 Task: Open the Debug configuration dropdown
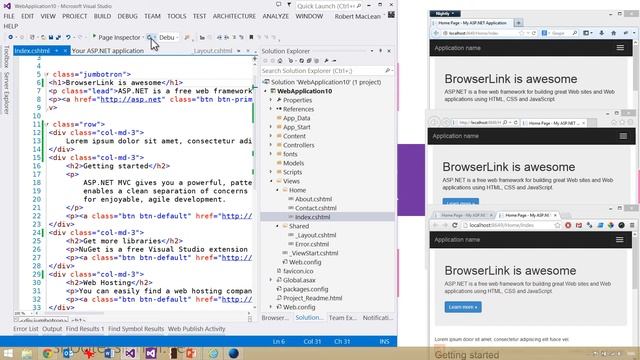[x=177, y=37]
